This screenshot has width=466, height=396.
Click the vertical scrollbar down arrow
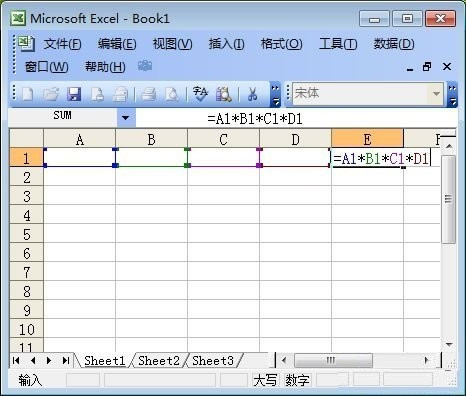pos(449,344)
